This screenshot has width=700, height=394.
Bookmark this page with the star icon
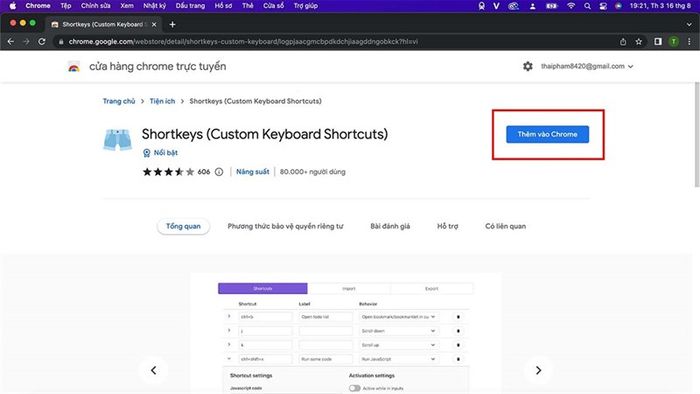coord(639,41)
